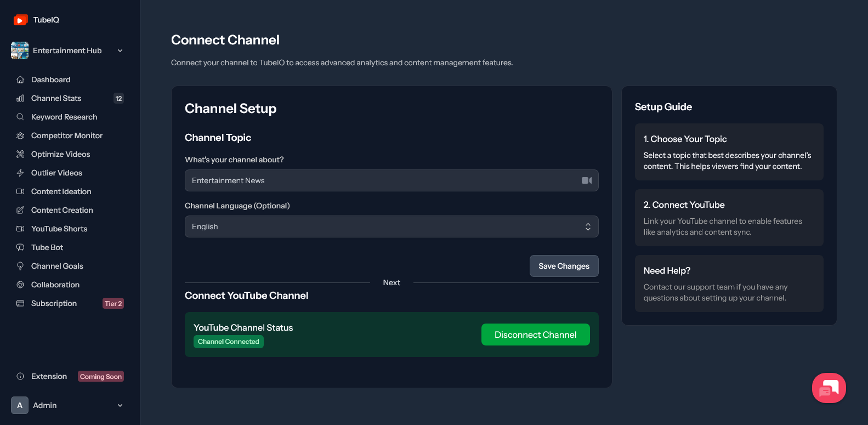868x425 pixels.
Task: Open the Channel Language English dropdown
Action: tap(392, 226)
